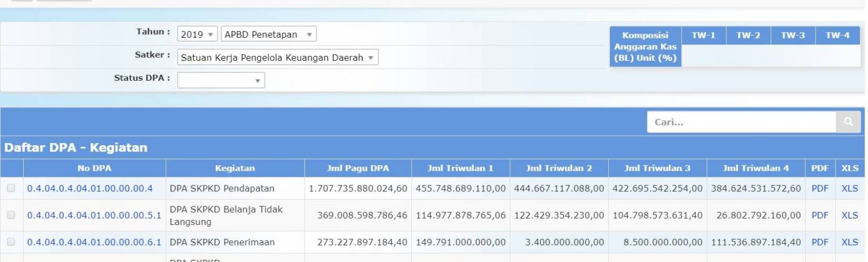Screen dimensions: 868x262
Task: Select the TW-3 column header
Action: tap(792, 35)
